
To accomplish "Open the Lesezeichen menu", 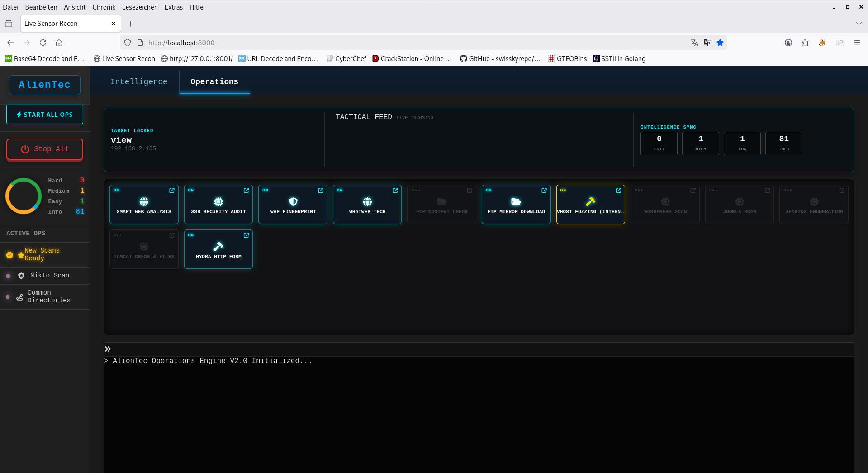I will 140,7.
